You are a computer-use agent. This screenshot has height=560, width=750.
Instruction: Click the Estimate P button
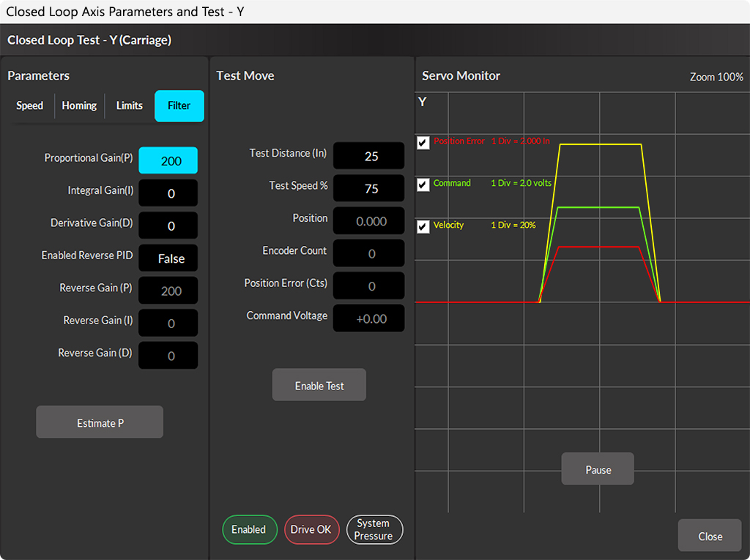[100, 422]
